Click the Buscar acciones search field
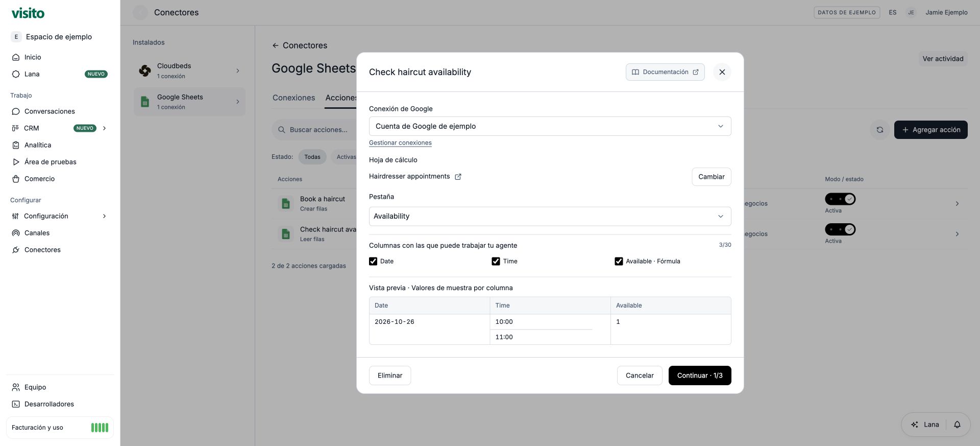Viewport: 980px width, 446px height. coord(314,130)
